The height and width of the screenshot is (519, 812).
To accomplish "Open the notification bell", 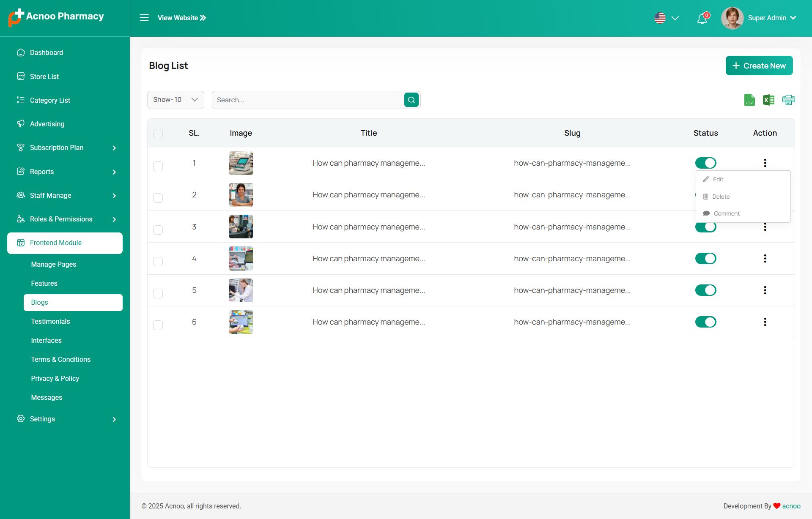I will pos(702,19).
